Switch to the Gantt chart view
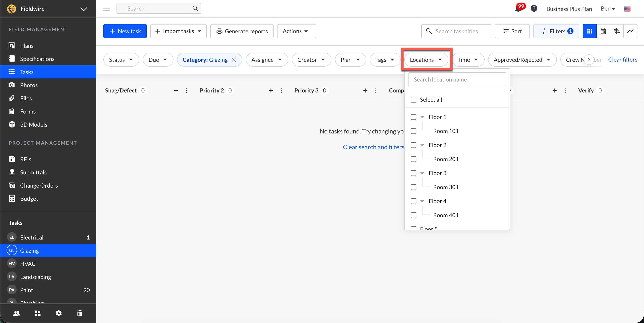This screenshot has height=323, width=644. pyautogui.click(x=617, y=31)
